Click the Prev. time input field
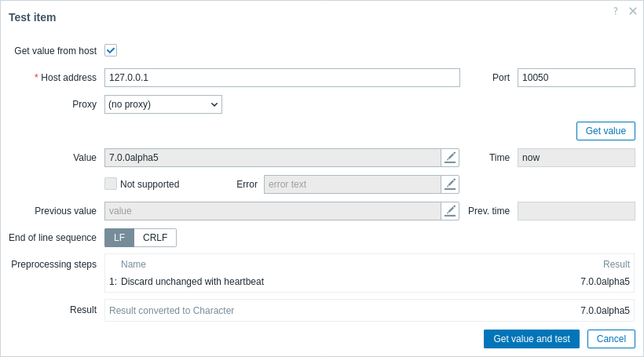The width and height of the screenshot is (644, 357). coord(576,211)
